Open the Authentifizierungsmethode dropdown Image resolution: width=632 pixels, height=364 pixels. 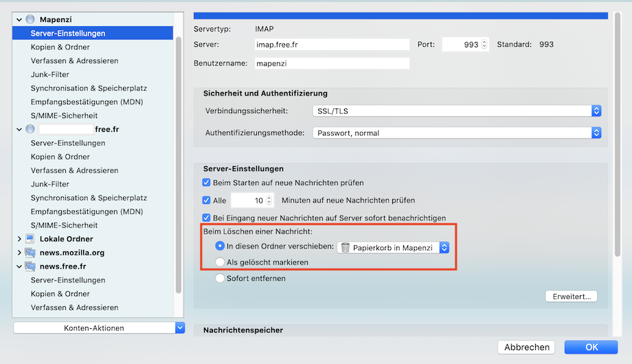pos(457,133)
